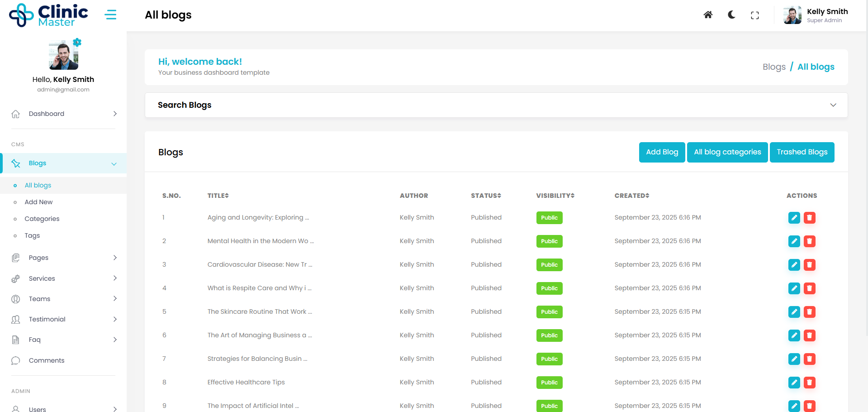Enter fullscreen using the expand icon
Image resolution: width=868 pixels, height=412 pixels.
[754, 15]
